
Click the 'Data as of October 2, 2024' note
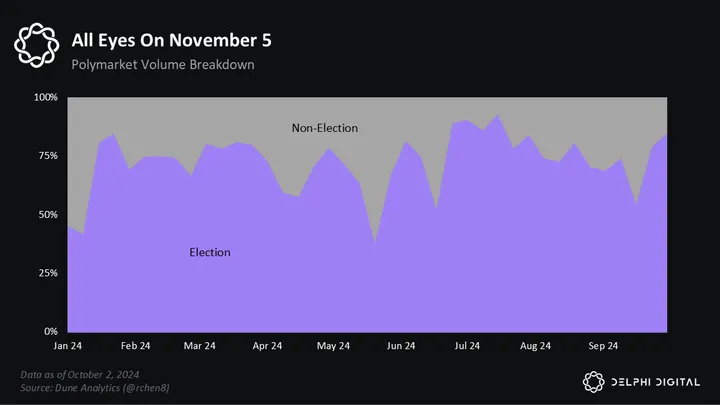click(85, 373)
